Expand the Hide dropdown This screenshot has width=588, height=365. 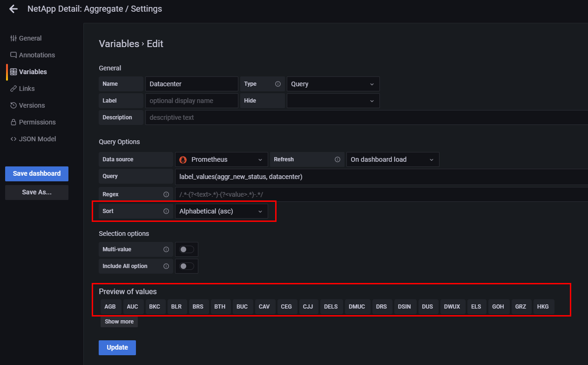pyautogui.click(x=333, y=100)
